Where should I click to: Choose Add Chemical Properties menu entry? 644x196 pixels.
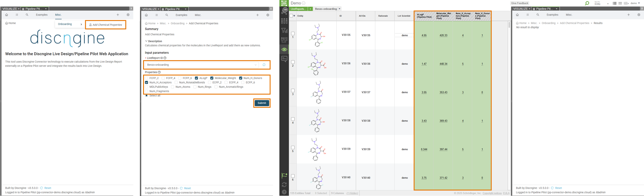105,25
